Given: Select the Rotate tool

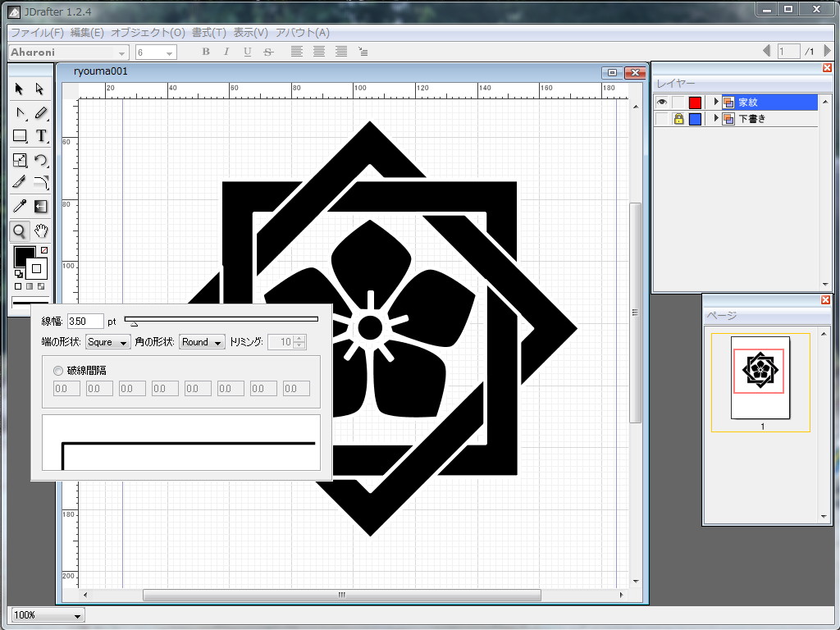Looking at the screenshot, I should pos(40,160).
